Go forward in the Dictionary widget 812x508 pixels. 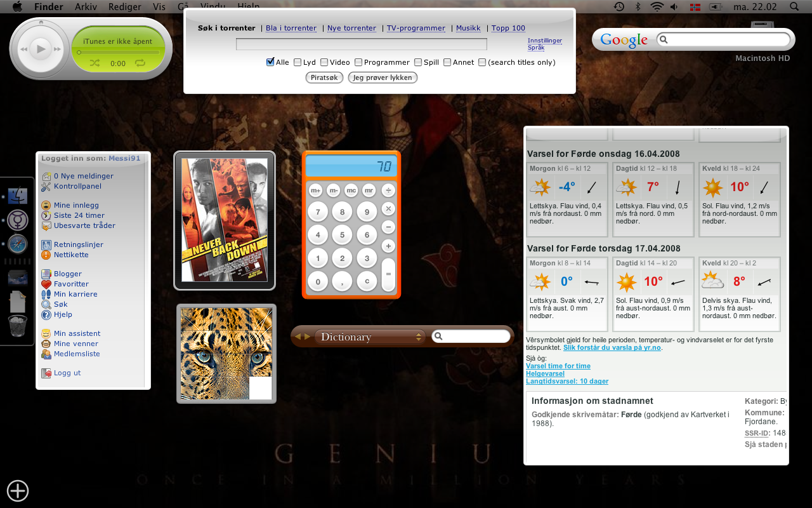[307, 337]
